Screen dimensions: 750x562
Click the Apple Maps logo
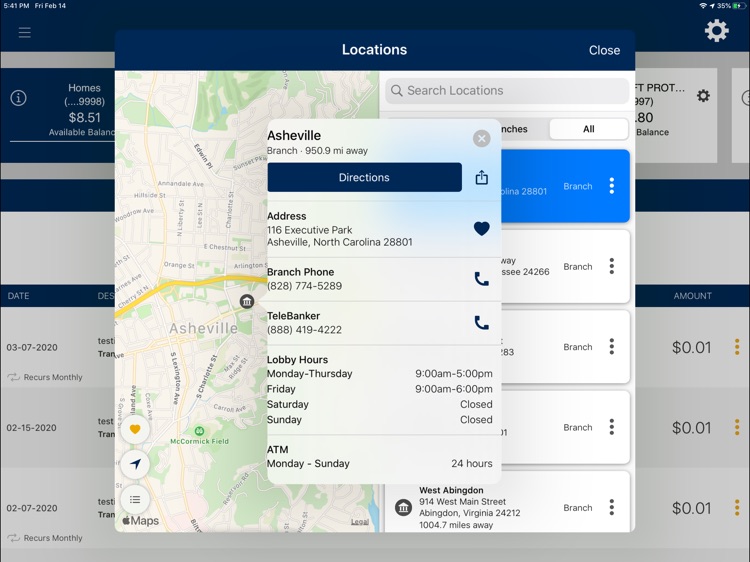pos(140,521)
